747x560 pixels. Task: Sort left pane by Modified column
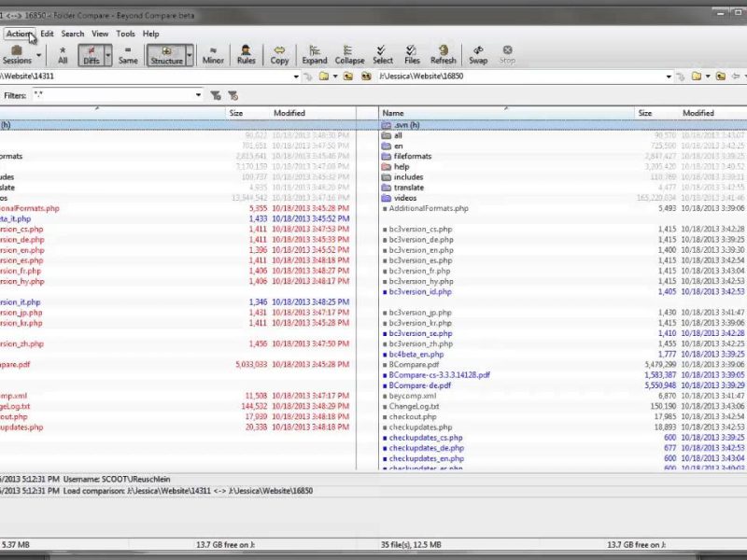click(312, 113)
